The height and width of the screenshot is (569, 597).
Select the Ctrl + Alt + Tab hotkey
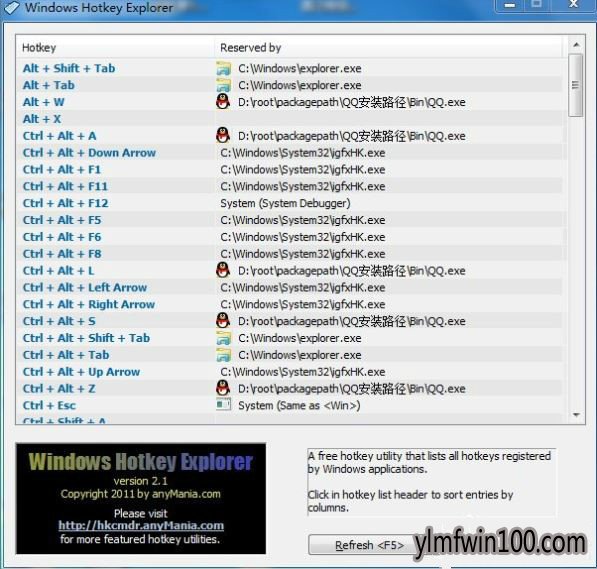(x=66, y=355)
